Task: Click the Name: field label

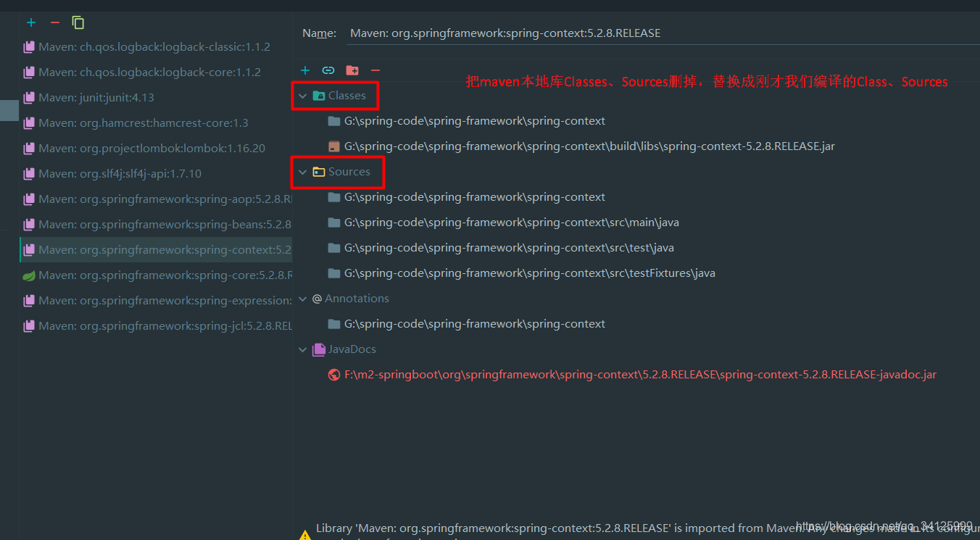Action: 319,33
